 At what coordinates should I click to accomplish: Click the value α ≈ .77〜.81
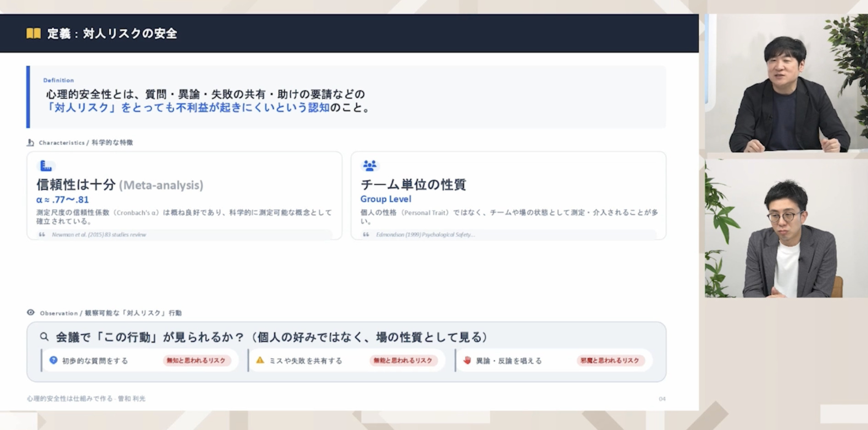tap(63, 200)
